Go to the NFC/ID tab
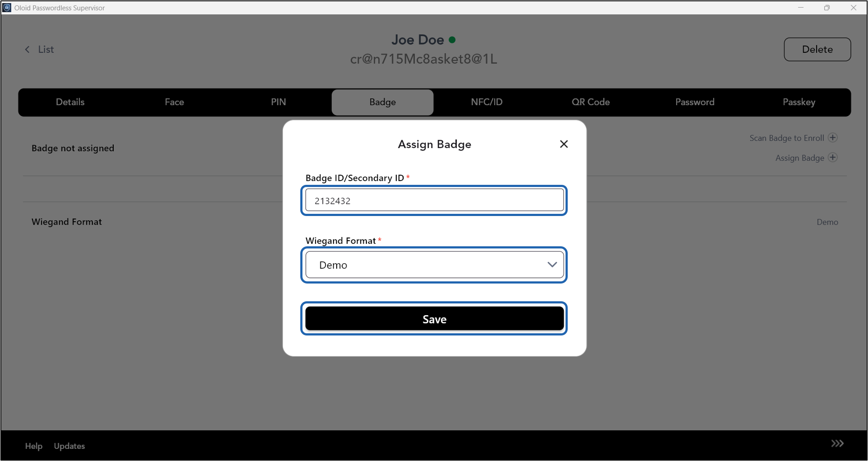 pos(487,102)
